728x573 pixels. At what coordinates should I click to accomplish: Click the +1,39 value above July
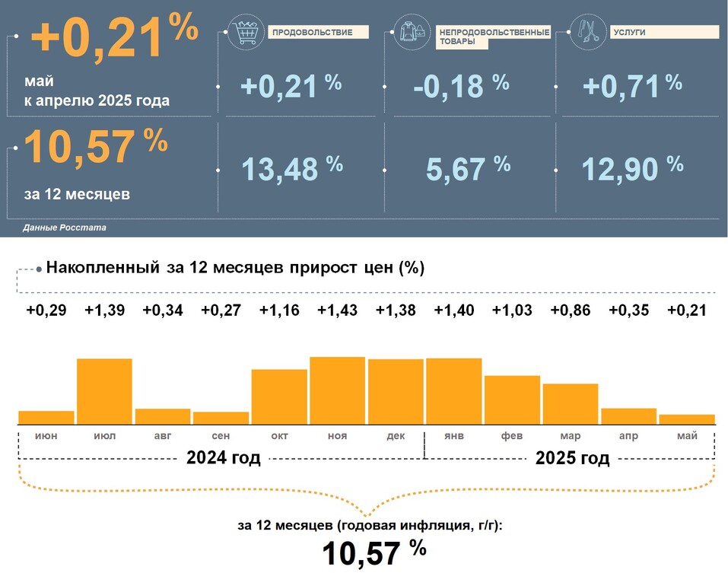pos(104,311)
